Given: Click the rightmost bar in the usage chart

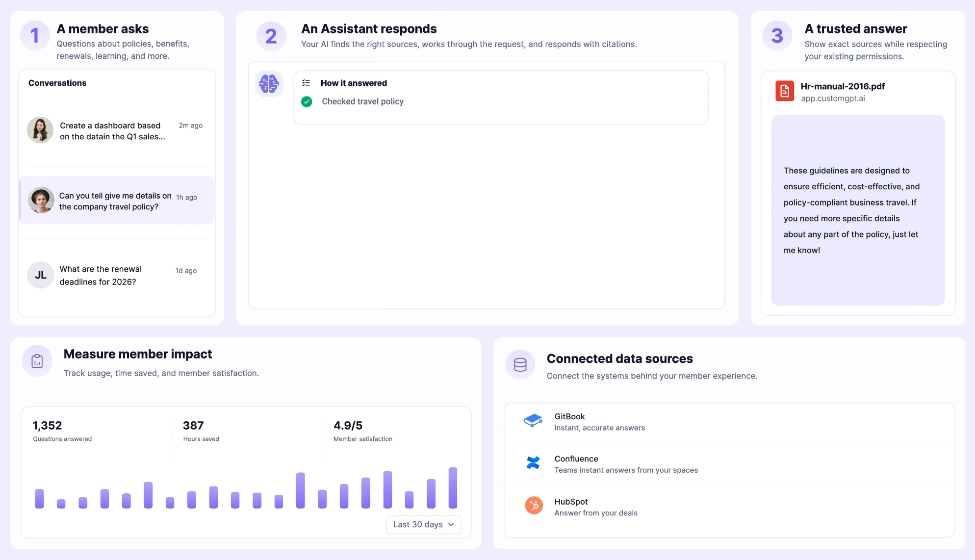Looking at the screenshot, I should [453, 487].
